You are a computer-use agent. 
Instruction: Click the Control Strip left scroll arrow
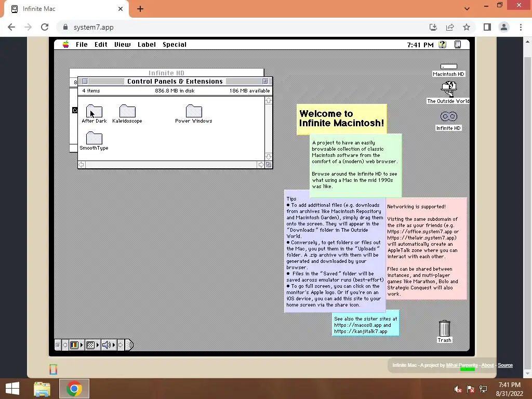click(65, 345)
